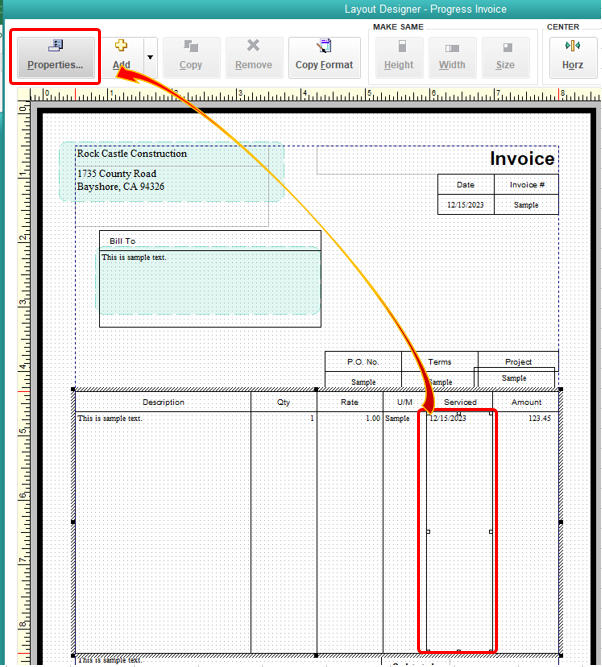Select the Amount column header
Image resolution: width=602 pixels, height=667 pixels.
(526, 402)
